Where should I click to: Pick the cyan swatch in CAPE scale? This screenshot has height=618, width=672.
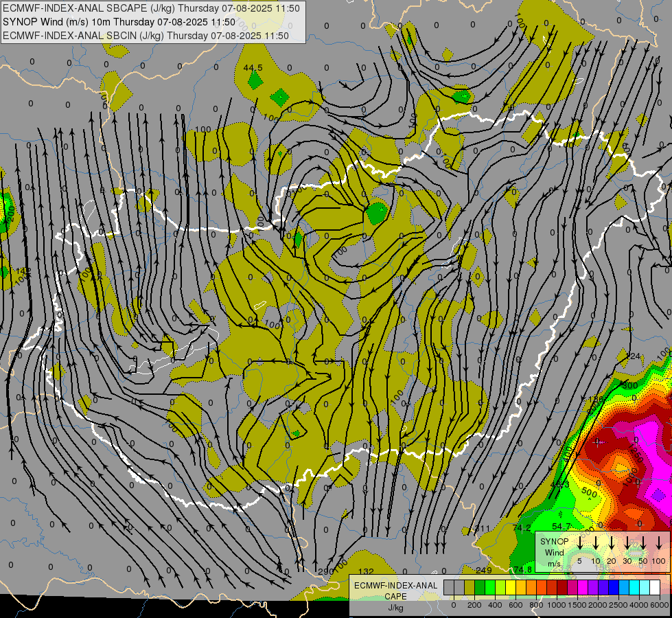click(x=634, y=587)
